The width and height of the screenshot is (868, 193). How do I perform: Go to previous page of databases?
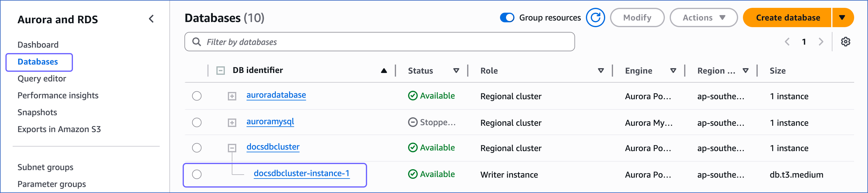click(787, 42)
